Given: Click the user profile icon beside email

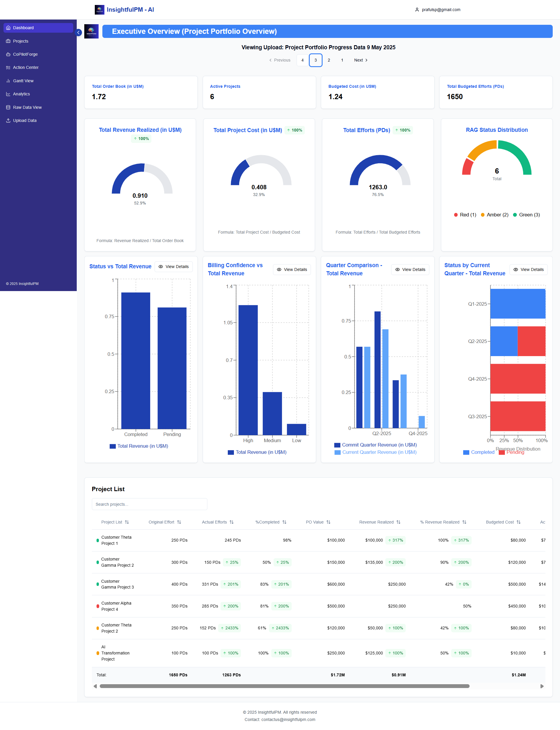Looking at the screenshot, I should click(x=417, y=10).
